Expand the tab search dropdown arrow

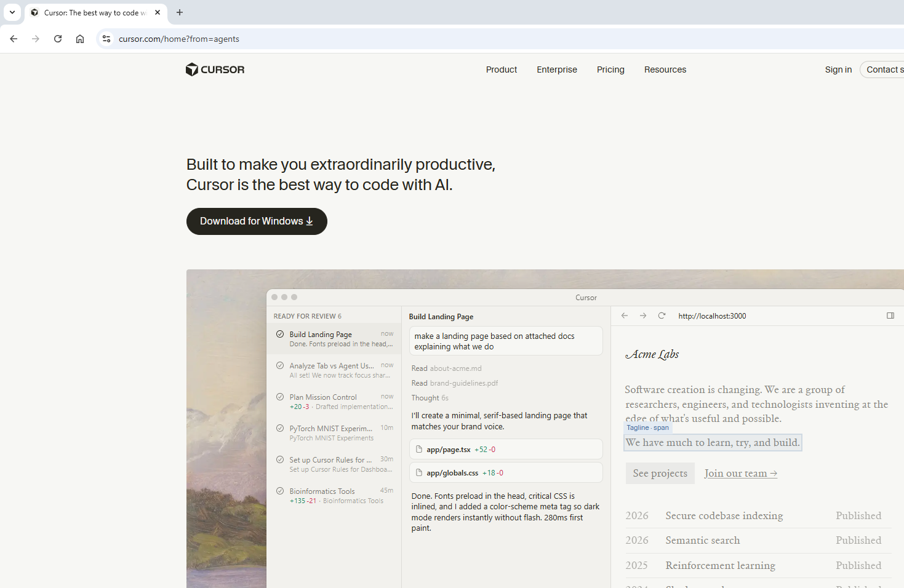[12, 12]
